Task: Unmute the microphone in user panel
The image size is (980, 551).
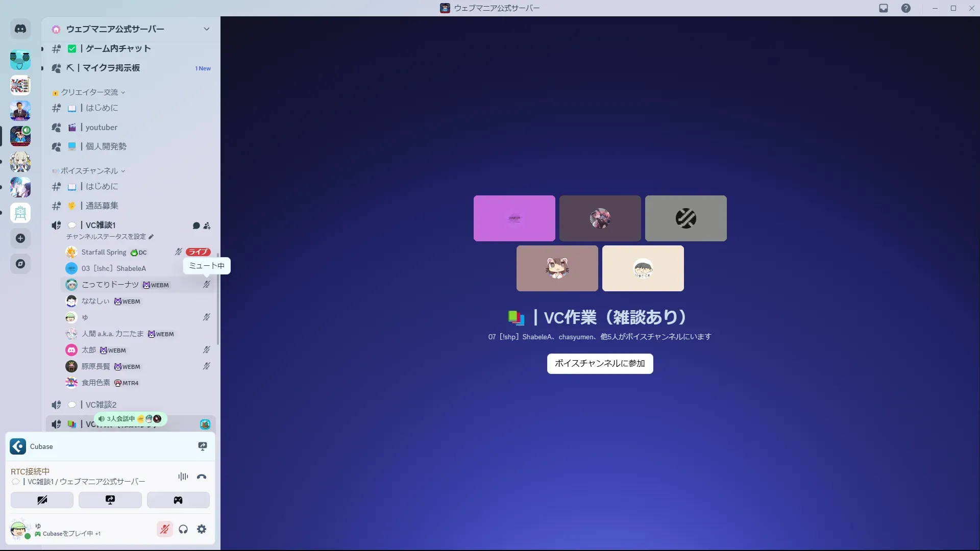Action: tap(164, 529)
